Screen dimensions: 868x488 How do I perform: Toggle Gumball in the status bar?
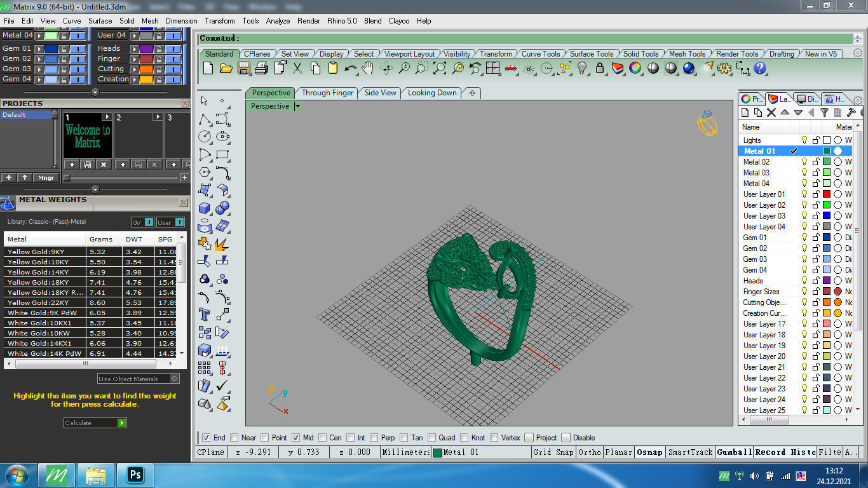734,452
